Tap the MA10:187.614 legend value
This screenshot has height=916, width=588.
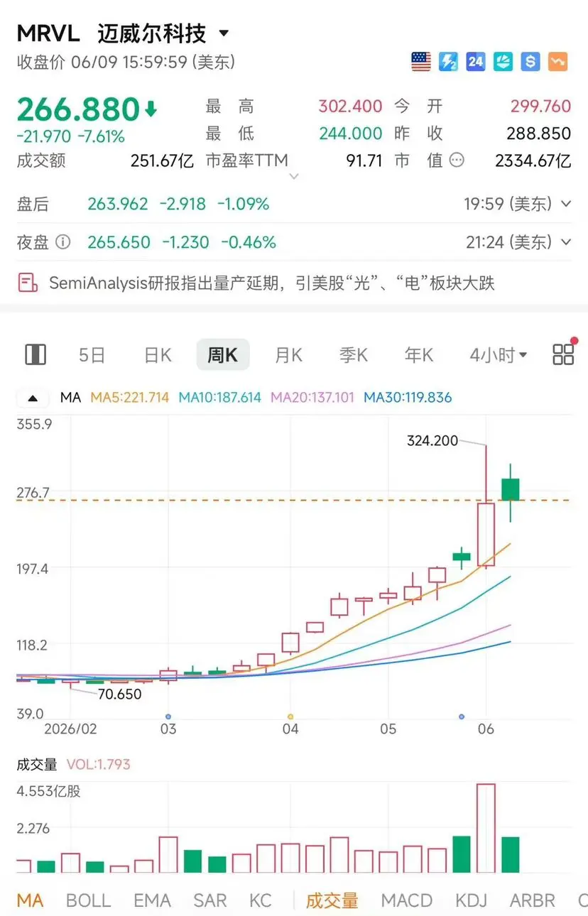220,398
